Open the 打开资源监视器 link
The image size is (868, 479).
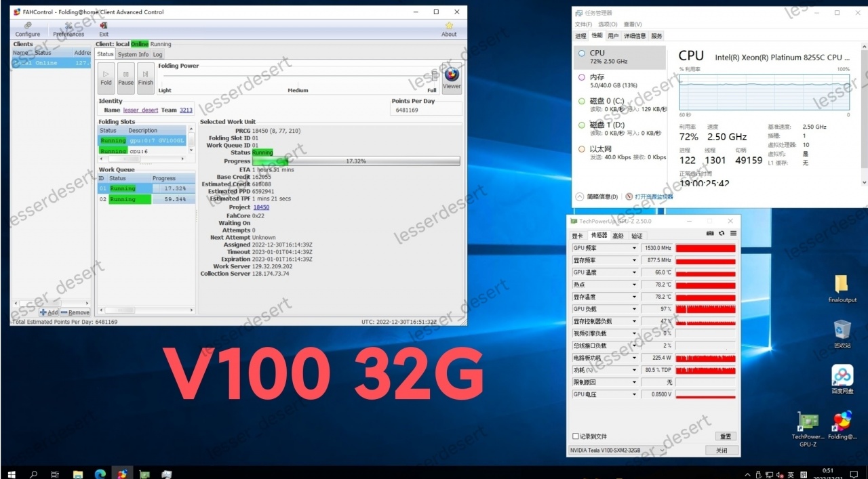pyautogui.click(x=650, y=197)
